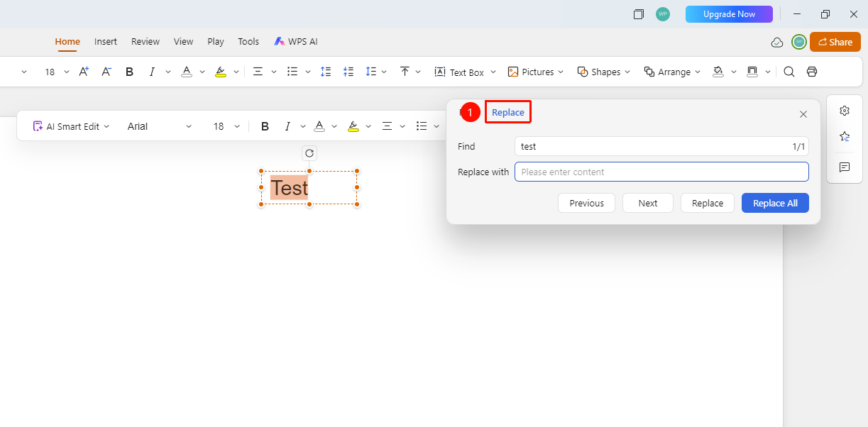The width and height of the screenshot is (868, 427).
Task: Toggle Bold in the ribbon
Action: 129,72
